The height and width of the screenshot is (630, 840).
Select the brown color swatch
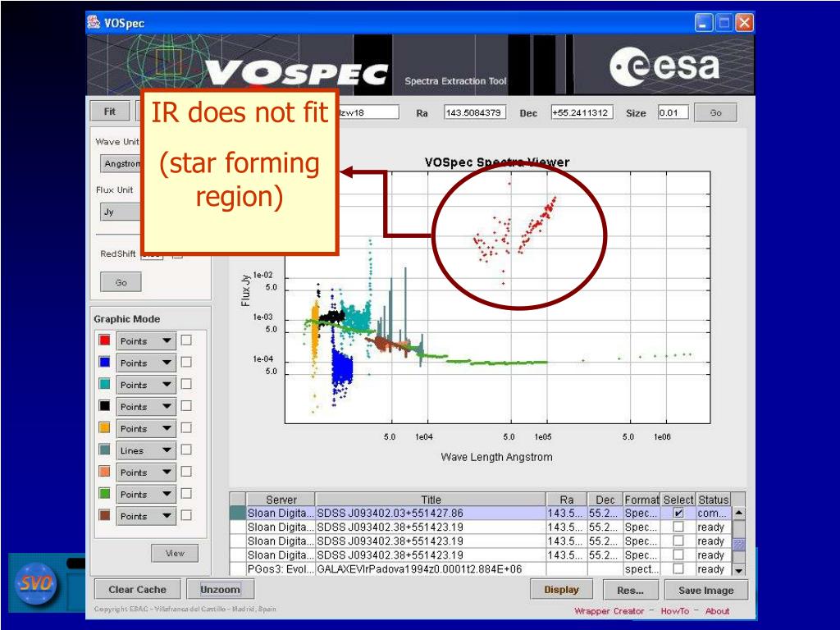104,515
